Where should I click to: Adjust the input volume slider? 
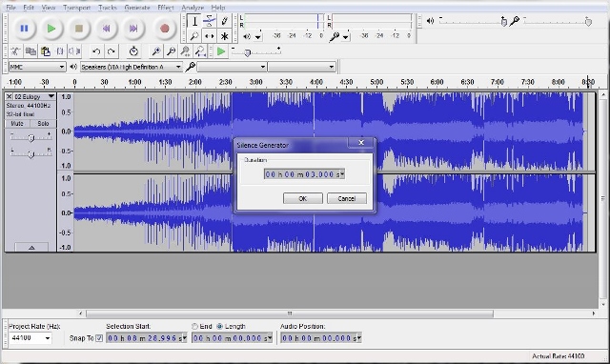(588, 22)
